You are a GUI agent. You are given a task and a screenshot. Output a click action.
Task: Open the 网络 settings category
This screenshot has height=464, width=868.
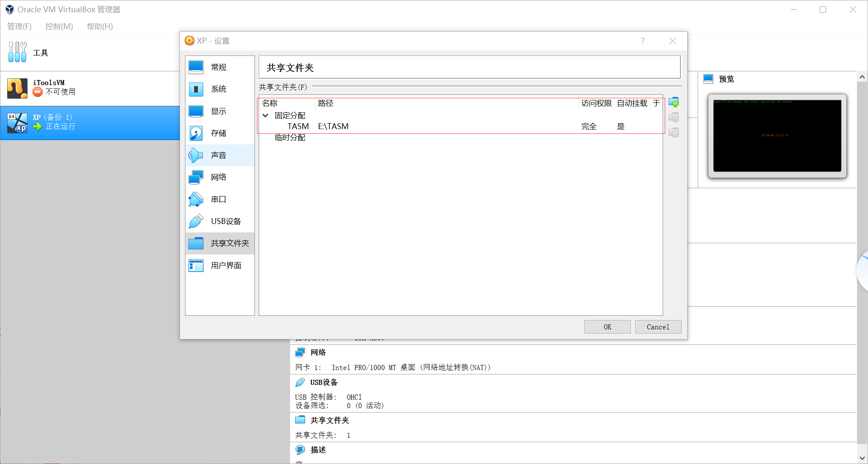(220, 177)
